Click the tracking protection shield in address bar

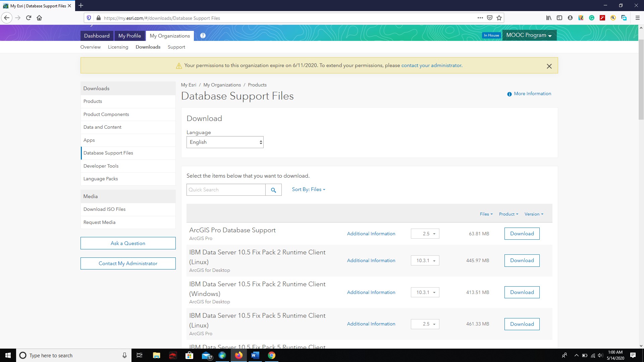(89, 18)
